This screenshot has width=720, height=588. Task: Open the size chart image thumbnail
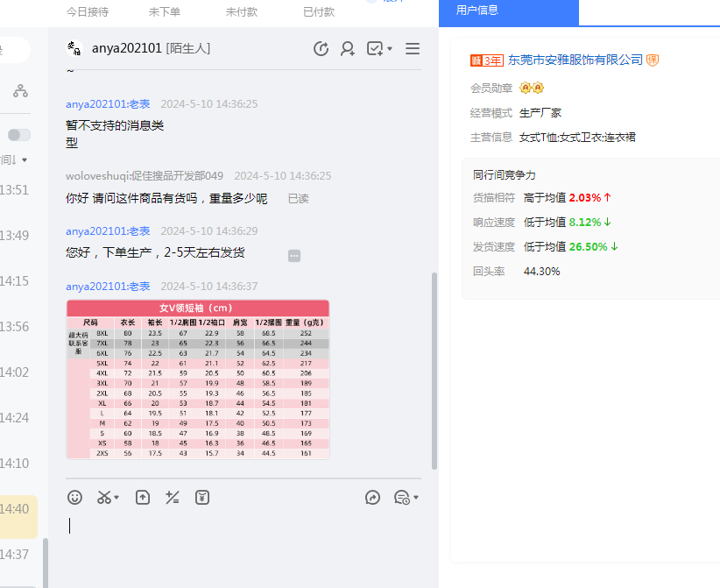click(x=198, y=379)
